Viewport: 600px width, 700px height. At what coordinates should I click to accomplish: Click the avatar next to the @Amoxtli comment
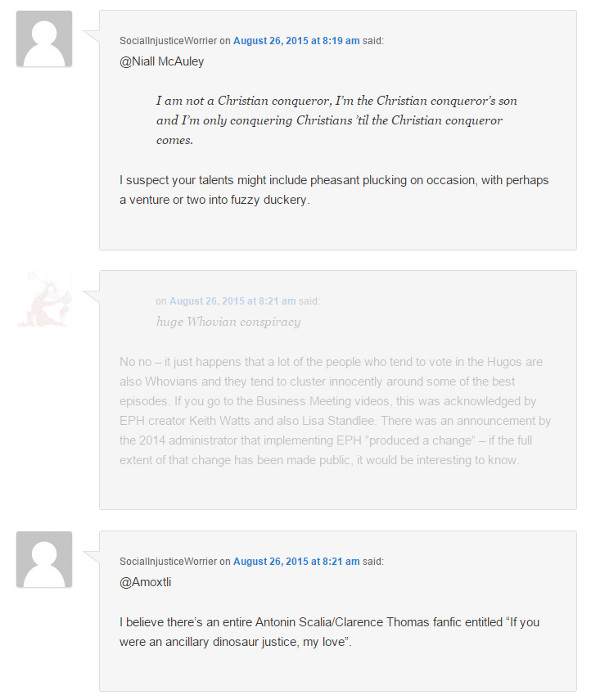click(44, 559)
